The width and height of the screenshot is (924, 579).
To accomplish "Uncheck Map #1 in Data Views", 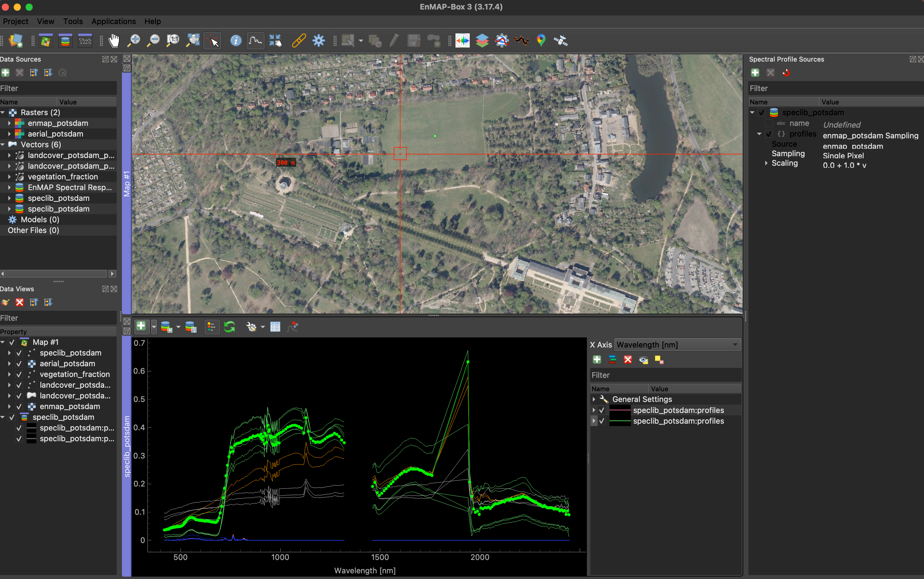I will (12, 342).
